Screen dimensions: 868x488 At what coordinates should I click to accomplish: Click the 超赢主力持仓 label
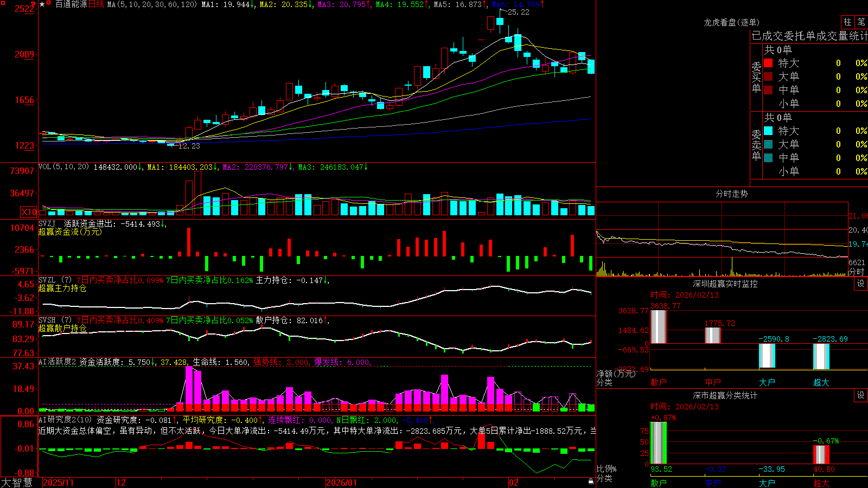[x=62, y=288]
